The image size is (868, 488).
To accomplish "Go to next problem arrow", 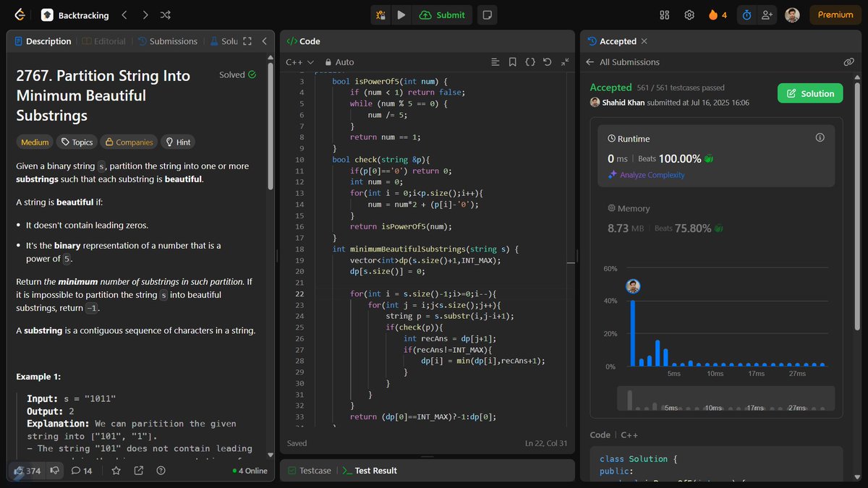I will click(x=145, y=14).
